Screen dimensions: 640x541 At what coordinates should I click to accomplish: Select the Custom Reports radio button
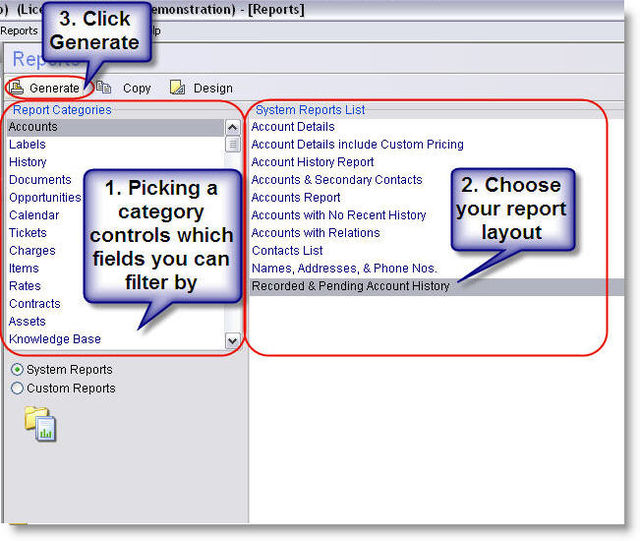pos(17,388)
